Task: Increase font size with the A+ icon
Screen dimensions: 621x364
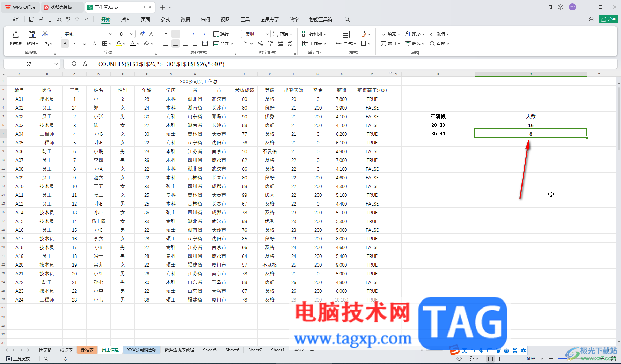Action: [142, 34]
